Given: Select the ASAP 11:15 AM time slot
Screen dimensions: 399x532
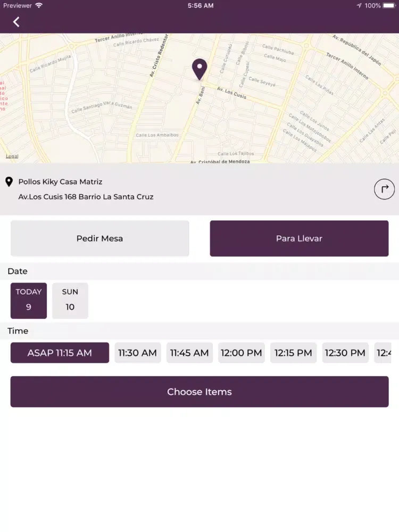Looking at the screenshot, I should click(x=60, y=353).
